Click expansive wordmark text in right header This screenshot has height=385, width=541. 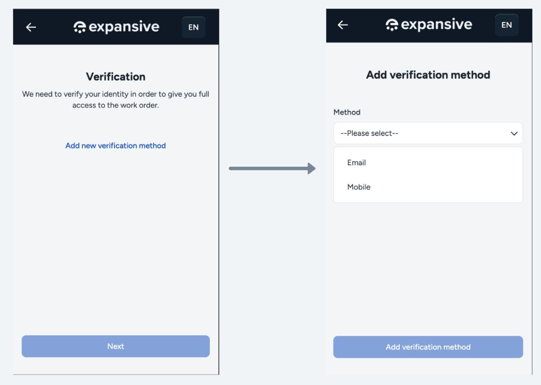coord(436,24)
